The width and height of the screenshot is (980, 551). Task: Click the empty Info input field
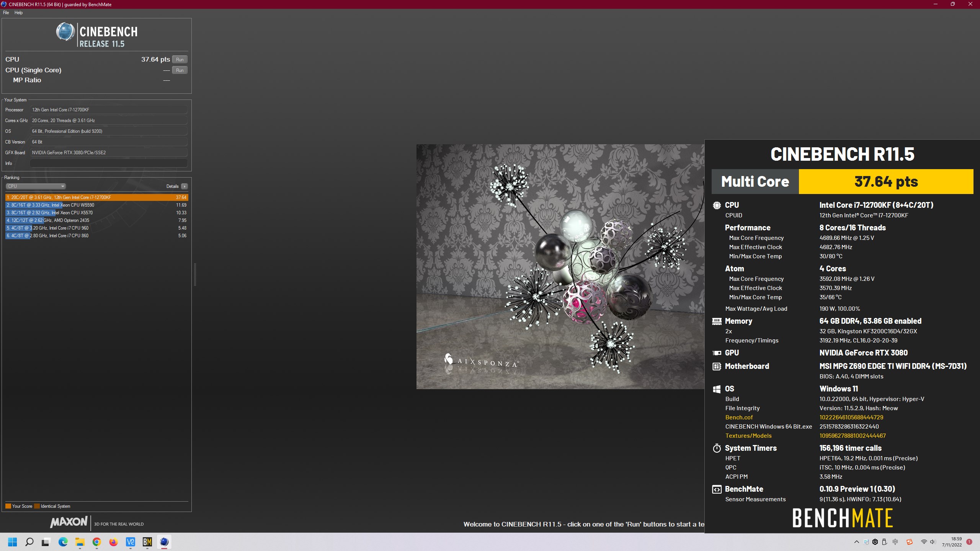pyautogui.click(x=109, y=163)
